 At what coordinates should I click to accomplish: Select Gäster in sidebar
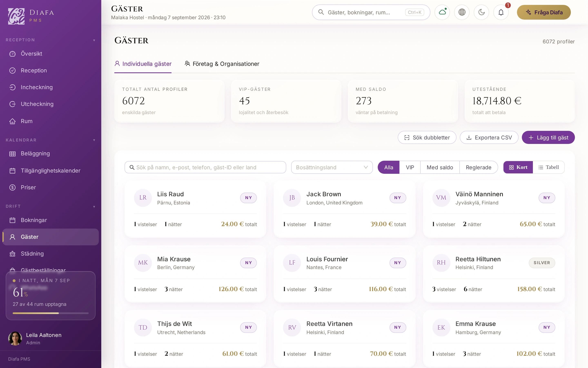[51, 237]
